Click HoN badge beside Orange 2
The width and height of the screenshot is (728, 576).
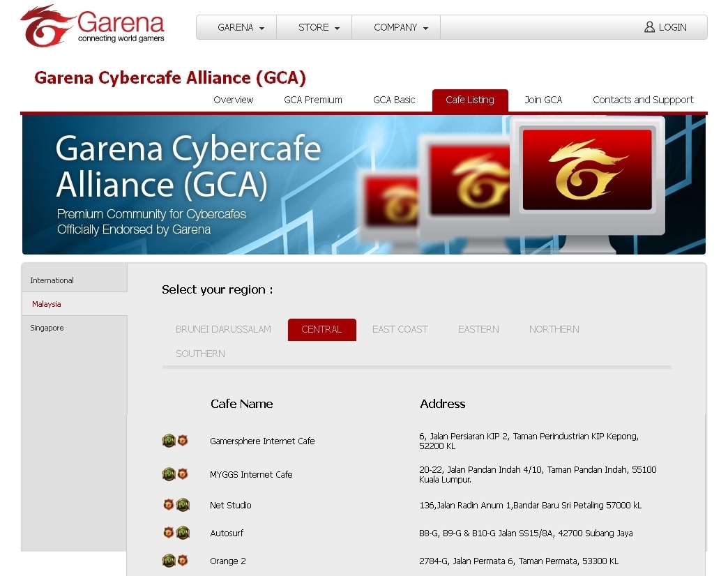coord(169,561)
